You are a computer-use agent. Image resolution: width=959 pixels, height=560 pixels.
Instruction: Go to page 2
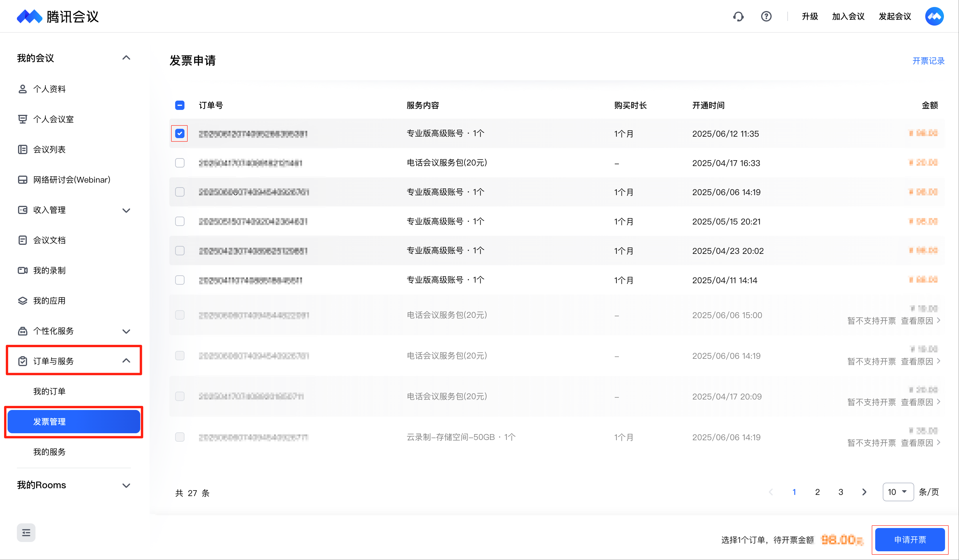coord(817,492)
